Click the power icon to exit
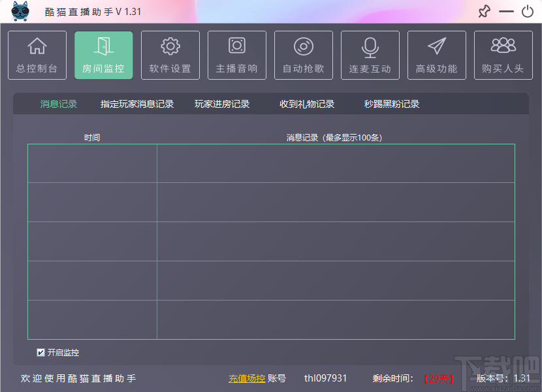This screenshot has width=542, height=392. (528, 11)
